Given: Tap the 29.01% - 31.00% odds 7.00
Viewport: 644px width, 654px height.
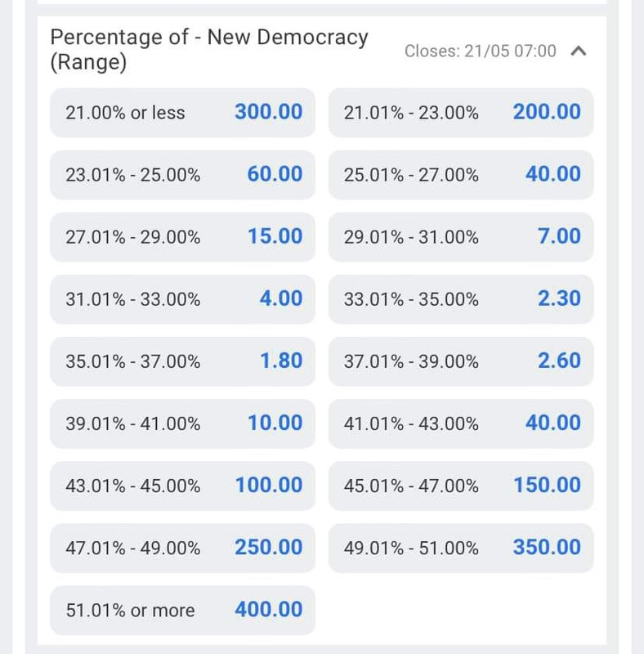Looking at the screenshot, I should click(x=461, y=237).
